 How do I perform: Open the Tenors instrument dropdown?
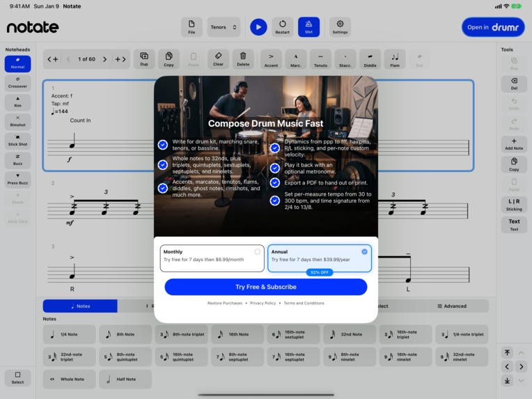coord(224,26)
